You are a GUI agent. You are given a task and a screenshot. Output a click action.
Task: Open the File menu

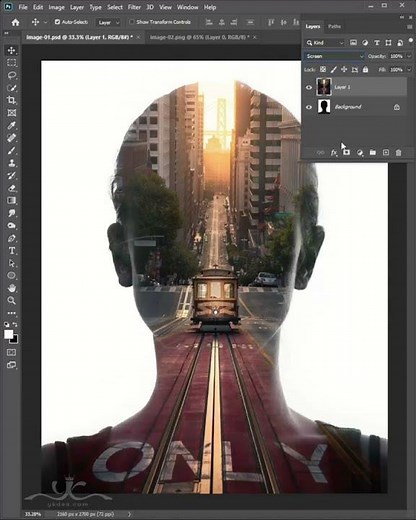(23, 7)
